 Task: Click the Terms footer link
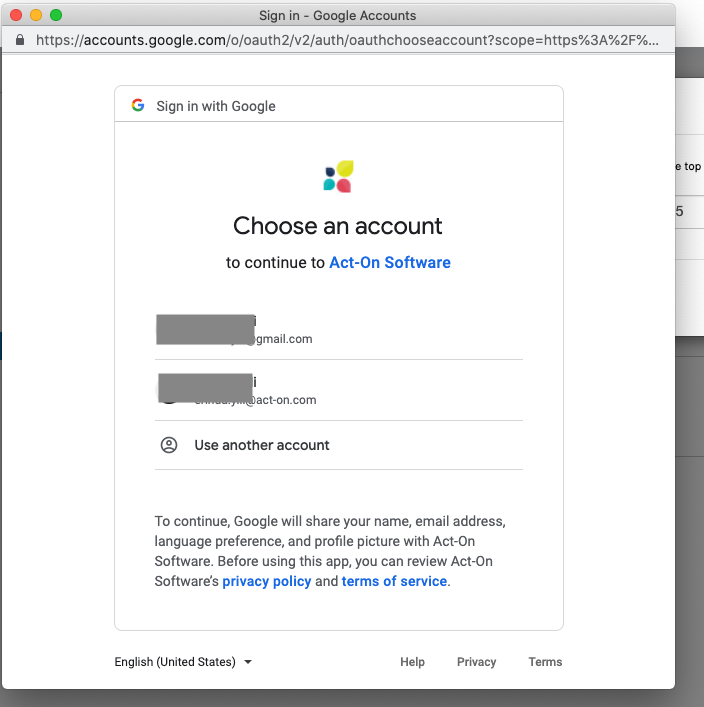545,661
